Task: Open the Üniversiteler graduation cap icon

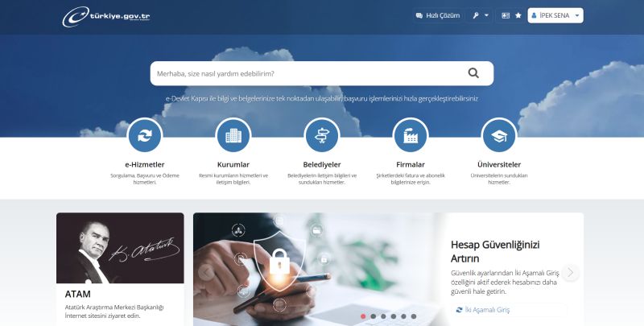Action: tap(499, 135)
